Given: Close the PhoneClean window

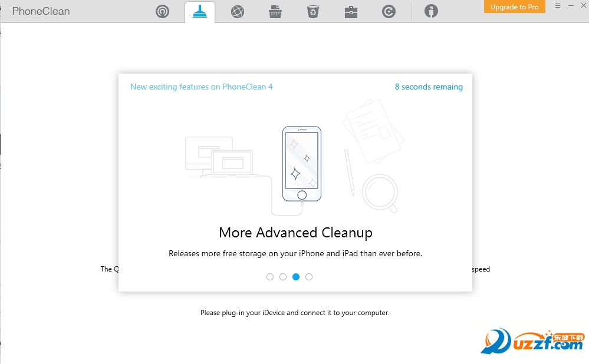Looking at the screenshot, I should click(x=583, y=6).
